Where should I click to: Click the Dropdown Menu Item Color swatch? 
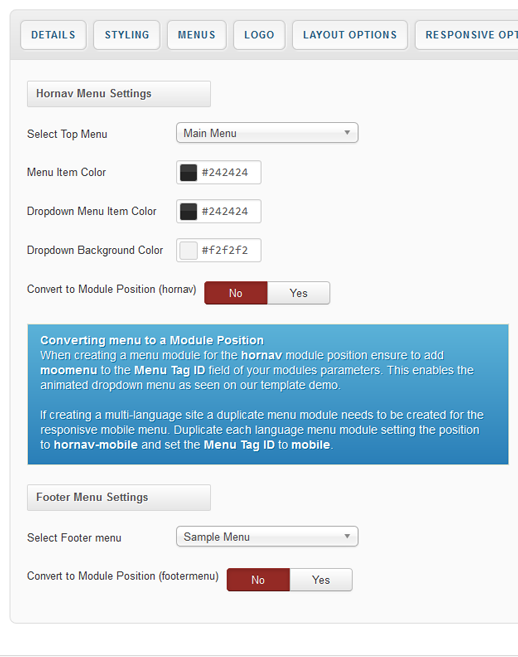point(188,211)
